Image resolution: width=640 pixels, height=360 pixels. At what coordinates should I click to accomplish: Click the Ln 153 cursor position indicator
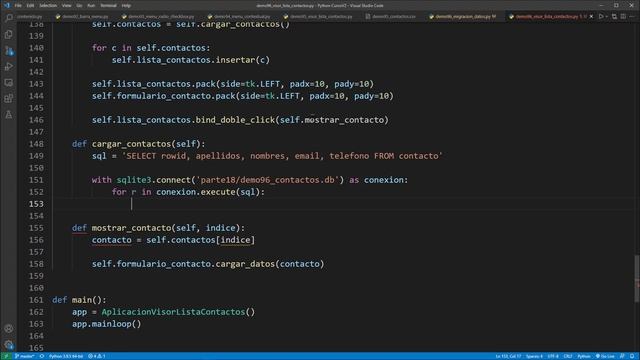508,356
